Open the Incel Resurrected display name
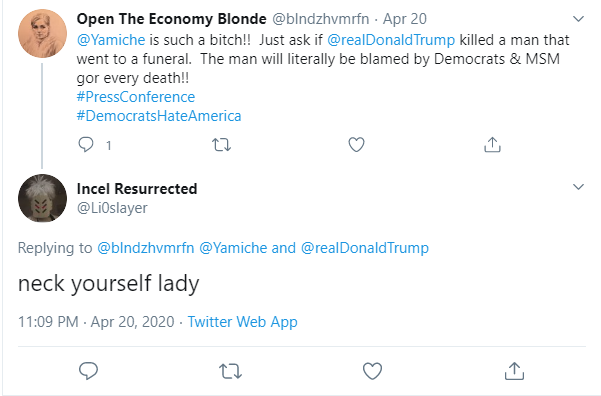Viewport: 601px width, 396px height. pyautogui.click(x=137, y=189)
